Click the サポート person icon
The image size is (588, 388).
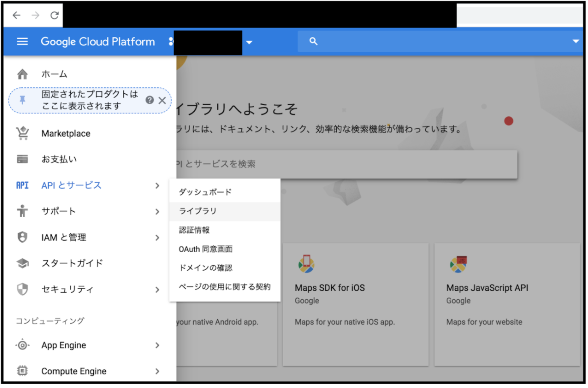click(23, 212)
